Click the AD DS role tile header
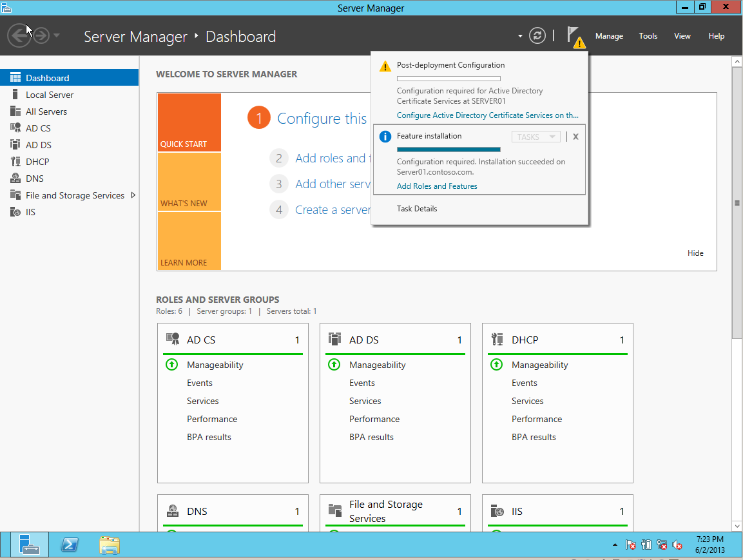 point(395,340)
